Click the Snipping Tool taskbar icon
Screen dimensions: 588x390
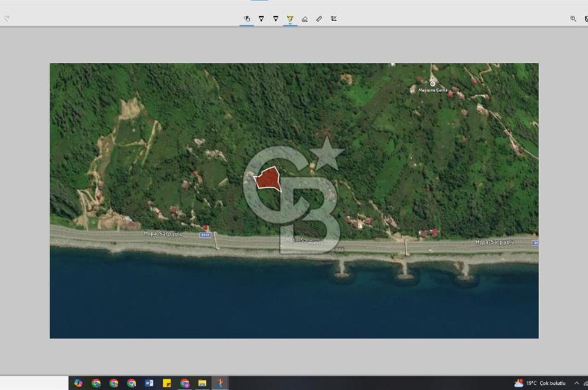point(220,383)
